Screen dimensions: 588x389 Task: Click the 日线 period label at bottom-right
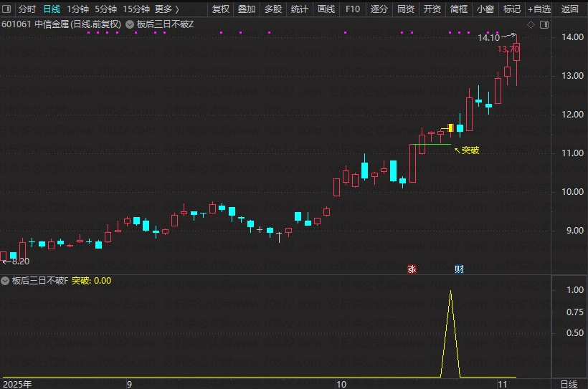tap(569, 384)
